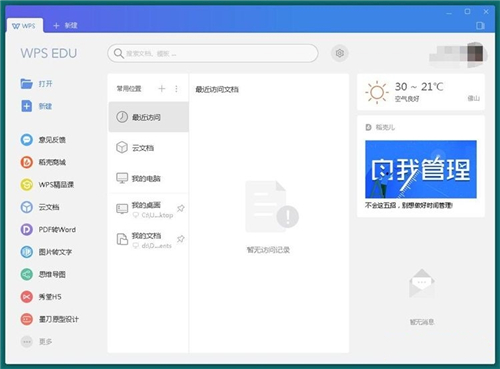Select Recent access with clock icon
This screenshot has height=369, width=500.
coord(149,117)
